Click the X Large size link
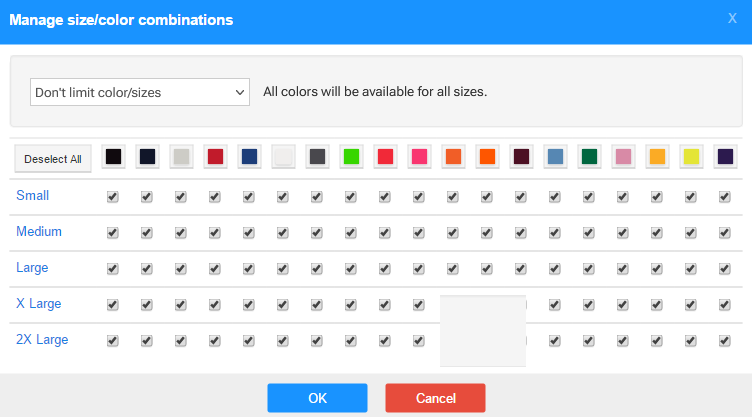The image size is (752, 417). pyautogui.click(x=38, y=303)
